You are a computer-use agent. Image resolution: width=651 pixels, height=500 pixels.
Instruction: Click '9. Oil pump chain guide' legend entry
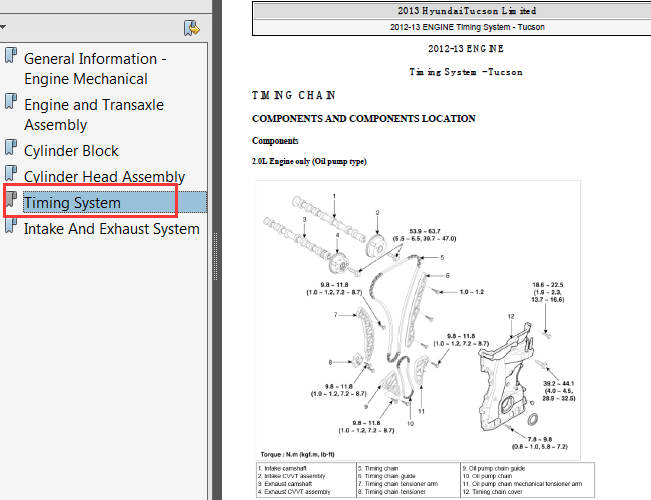494,468
